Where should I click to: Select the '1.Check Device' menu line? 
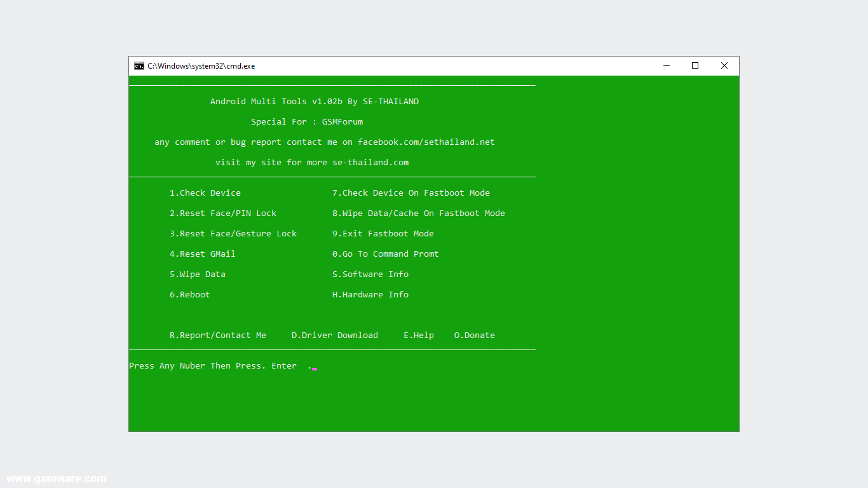[x=205, y=193]
